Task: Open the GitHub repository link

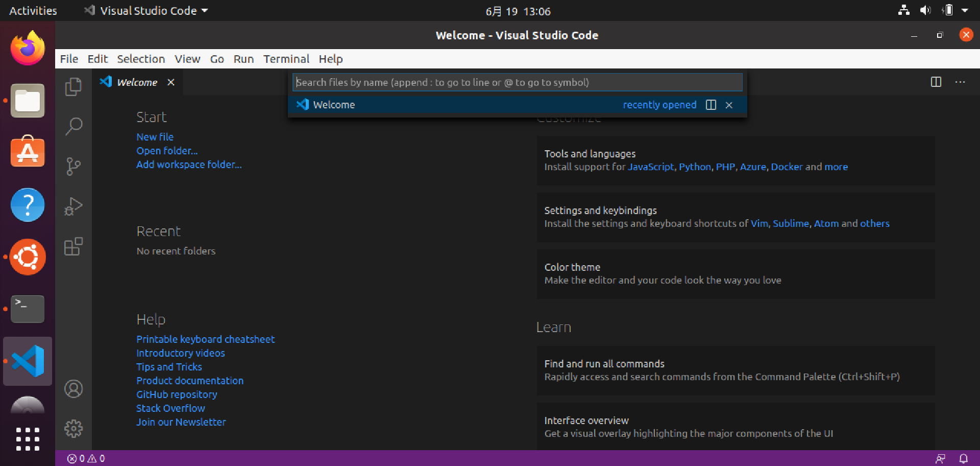Action: coord(177,394)
